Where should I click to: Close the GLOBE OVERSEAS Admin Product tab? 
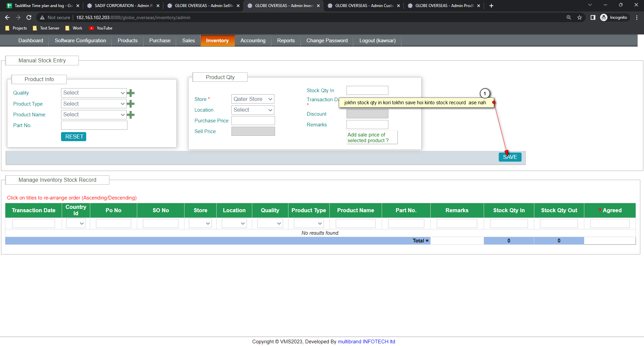pyautogui.click(x=479, y=6)
